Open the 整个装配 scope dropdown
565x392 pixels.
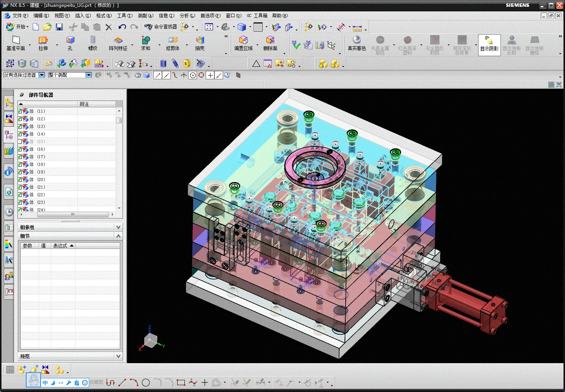click(89, 75)
